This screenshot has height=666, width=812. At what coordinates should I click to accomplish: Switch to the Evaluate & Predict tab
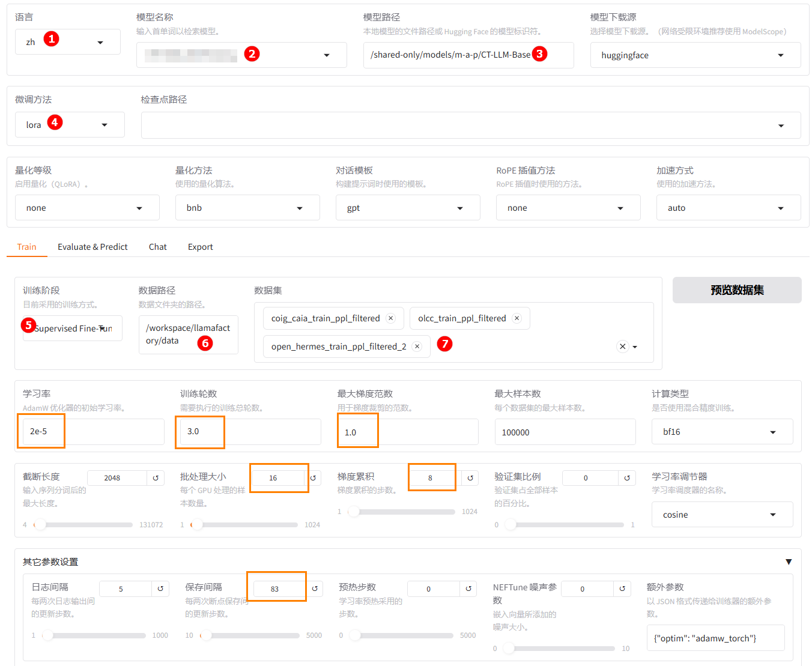tap(92, 247)
